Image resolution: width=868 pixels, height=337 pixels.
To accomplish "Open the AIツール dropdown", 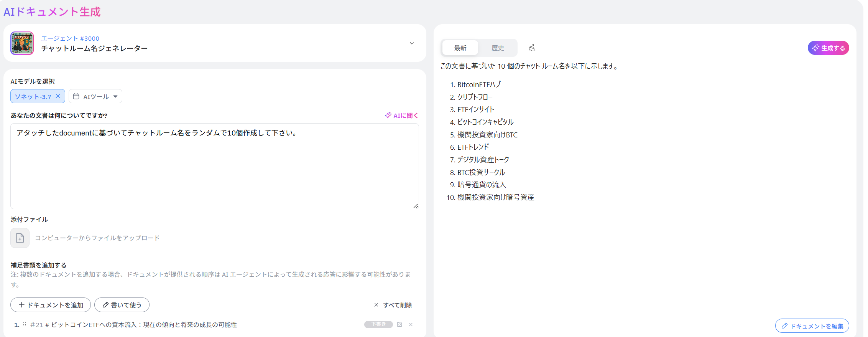I will pyautogui.click(x=95, y=96).
